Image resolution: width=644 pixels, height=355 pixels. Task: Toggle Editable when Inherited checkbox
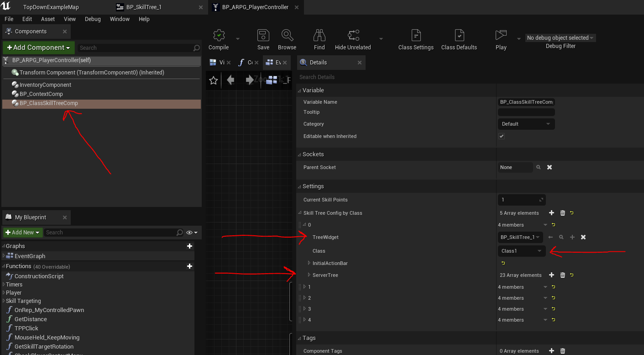tap(502, 136)
